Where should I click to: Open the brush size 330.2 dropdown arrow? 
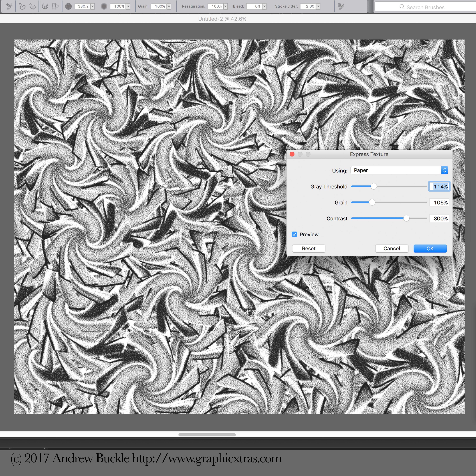click(92, 6)
